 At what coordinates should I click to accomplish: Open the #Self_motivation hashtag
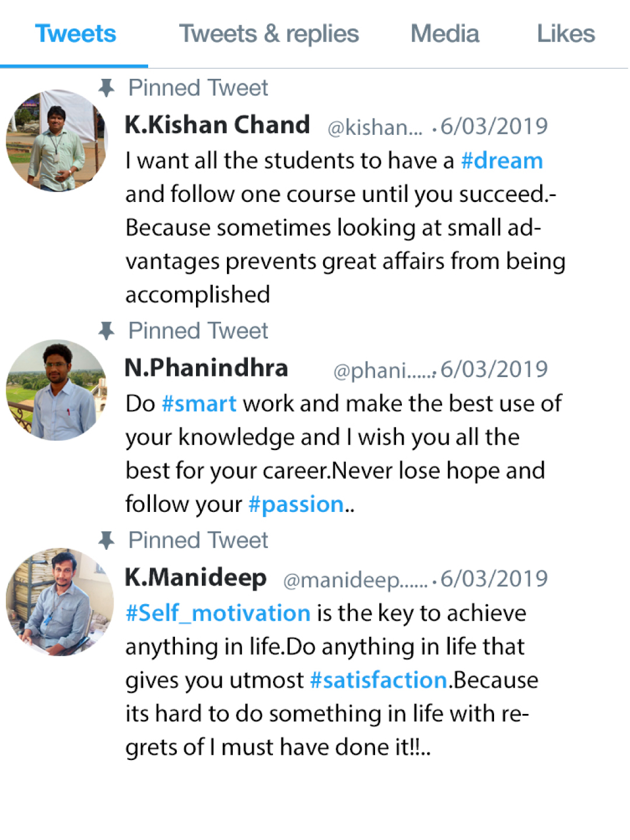point(218,613)
